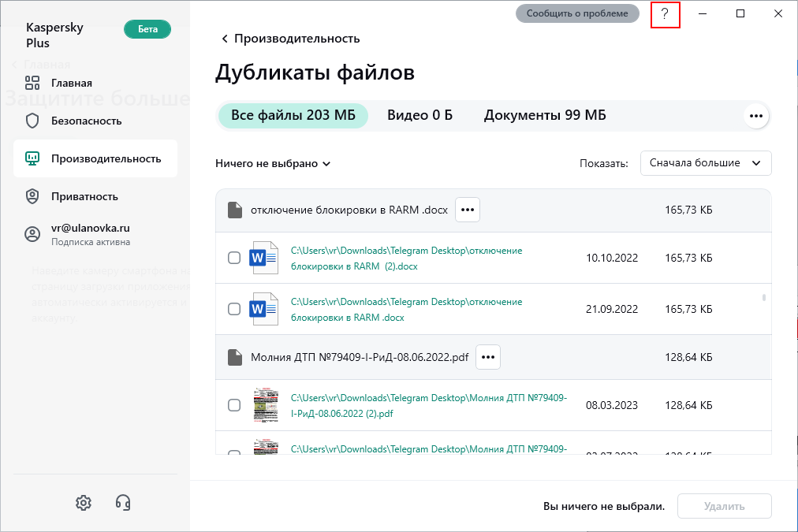Open settings gear icon in the sidebar
The width and height of the screenshot is (798, 532).
tap(84, 503)
